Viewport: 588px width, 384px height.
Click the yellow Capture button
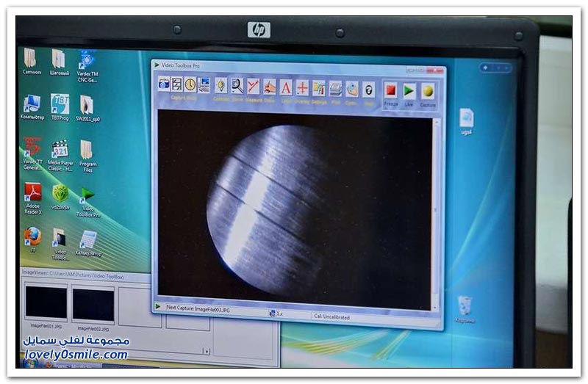point(428,91)
